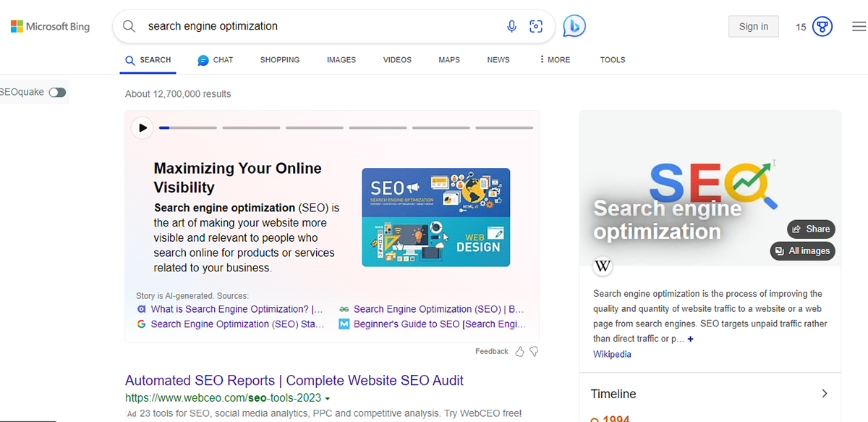This screenshot has height=422, width=868.
Task: Click the 'Maximizing Your Online Visibility' heading
Action: pos(238,178)
